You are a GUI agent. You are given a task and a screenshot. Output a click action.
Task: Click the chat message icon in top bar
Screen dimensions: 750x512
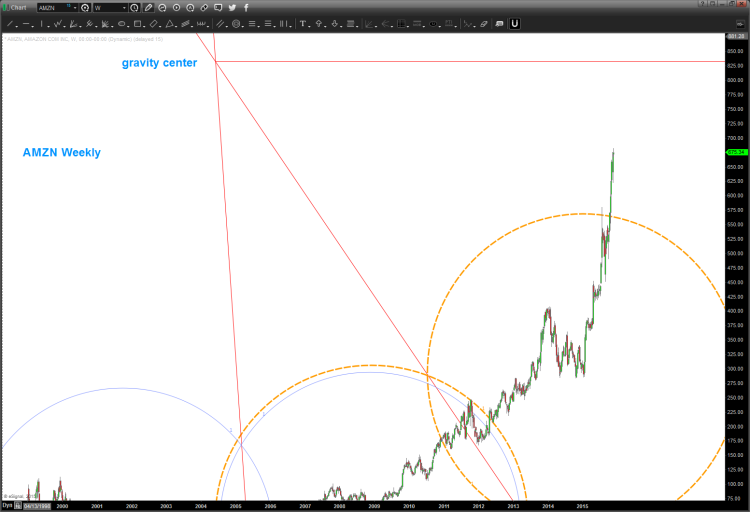pyautogui.click(x=218, y=8)
